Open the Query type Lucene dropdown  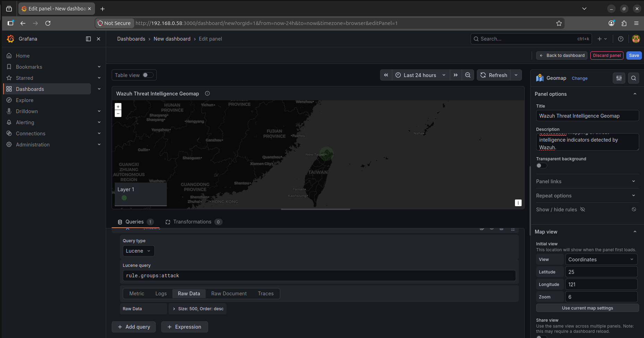click(138, 251)
